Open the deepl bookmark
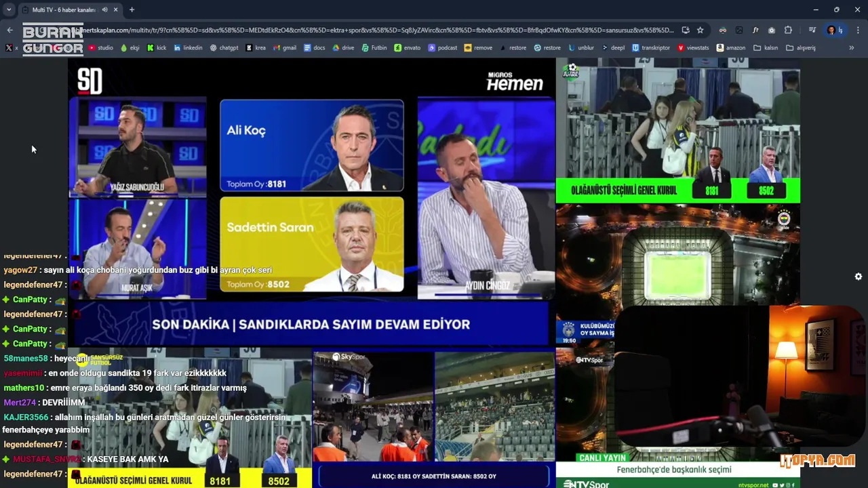Screen dimensions: 868x488 coord(612,48)
